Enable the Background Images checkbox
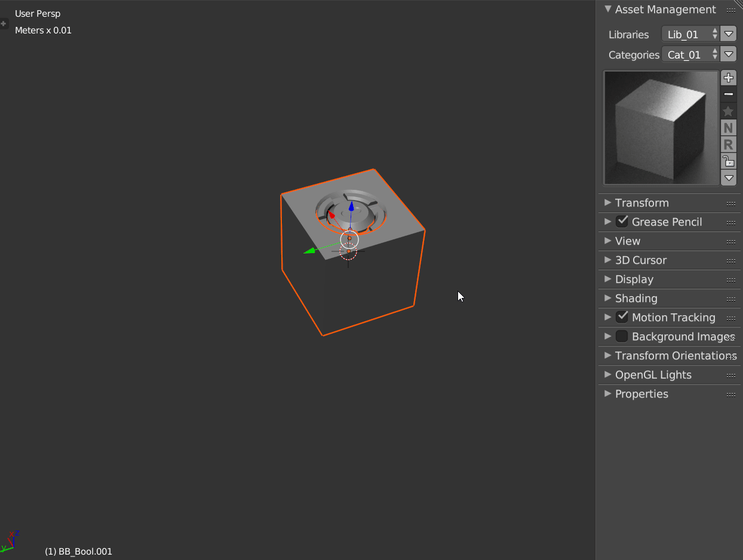Screen dimensions: 743x560 [x=622, y=336]
